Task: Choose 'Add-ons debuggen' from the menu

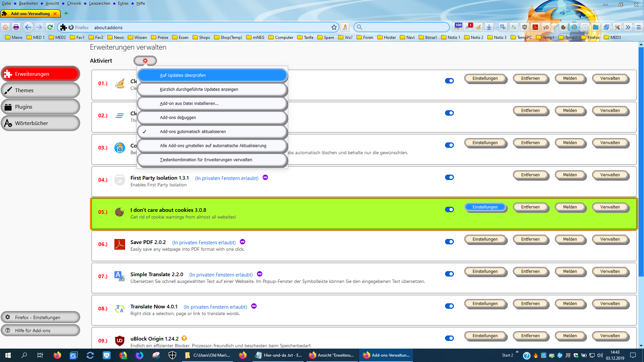Action: tap(212, 117)
